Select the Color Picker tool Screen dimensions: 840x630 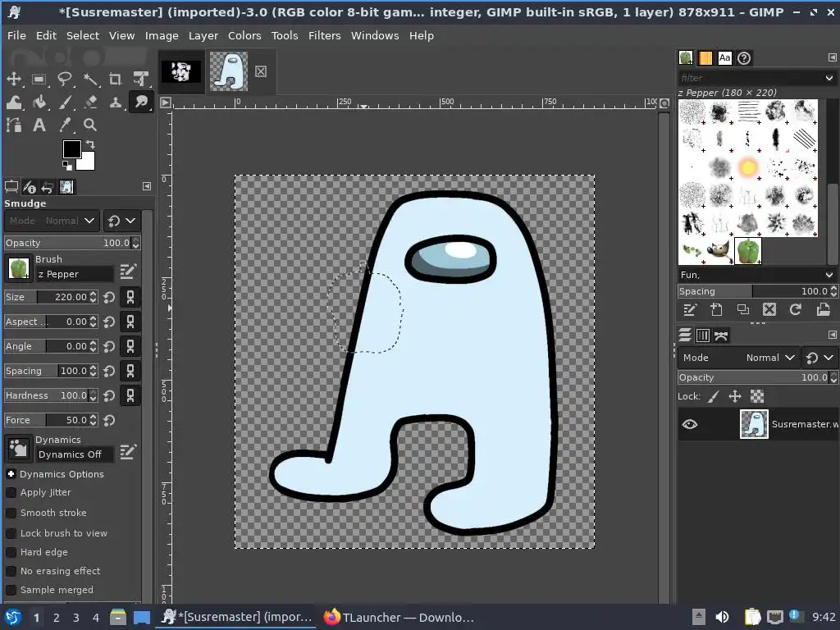65,125
